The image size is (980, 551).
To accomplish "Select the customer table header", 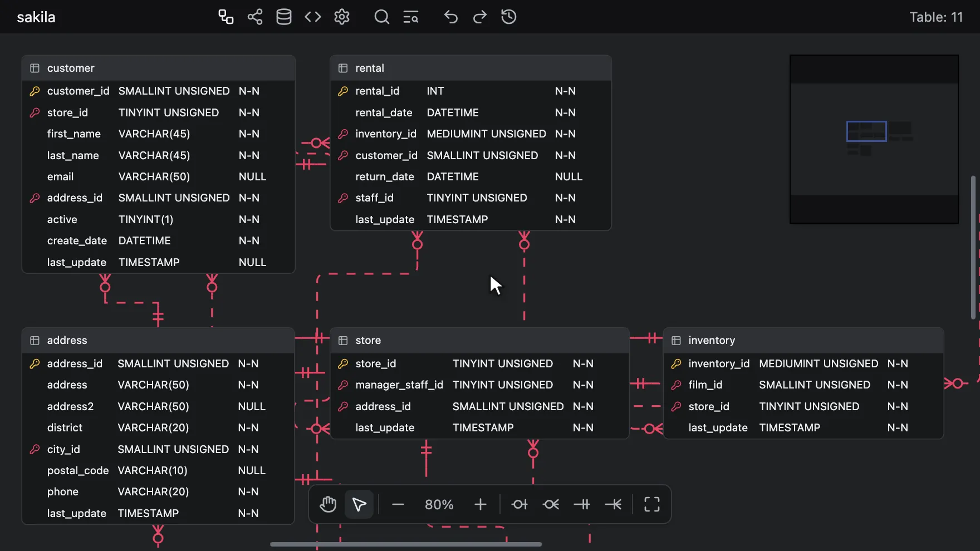I will [x=159, y=68].
